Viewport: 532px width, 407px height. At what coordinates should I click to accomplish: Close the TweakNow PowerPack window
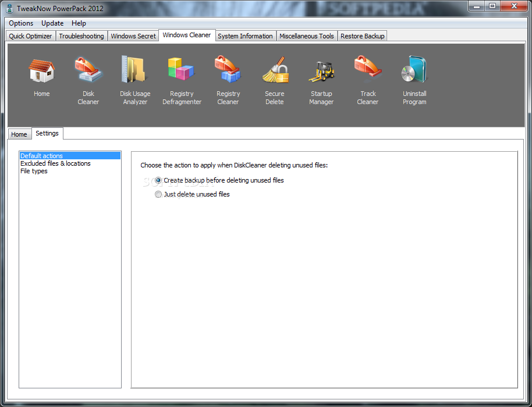point(514,6)
